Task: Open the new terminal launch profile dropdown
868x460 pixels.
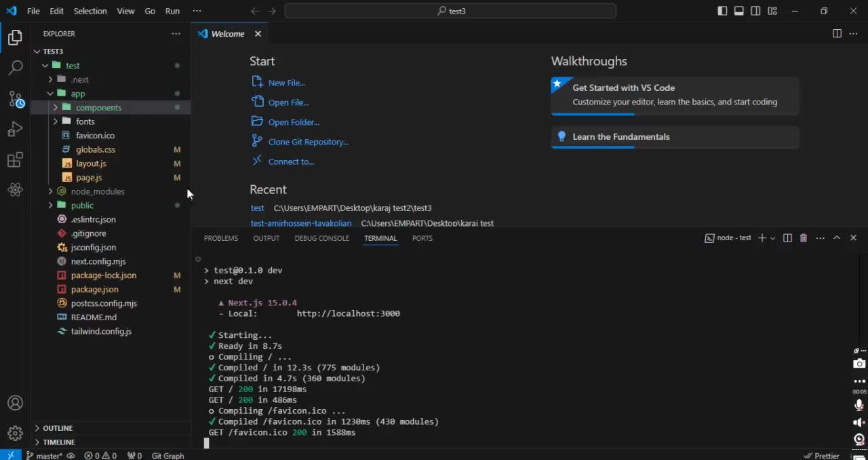Action: coord(772,238)
